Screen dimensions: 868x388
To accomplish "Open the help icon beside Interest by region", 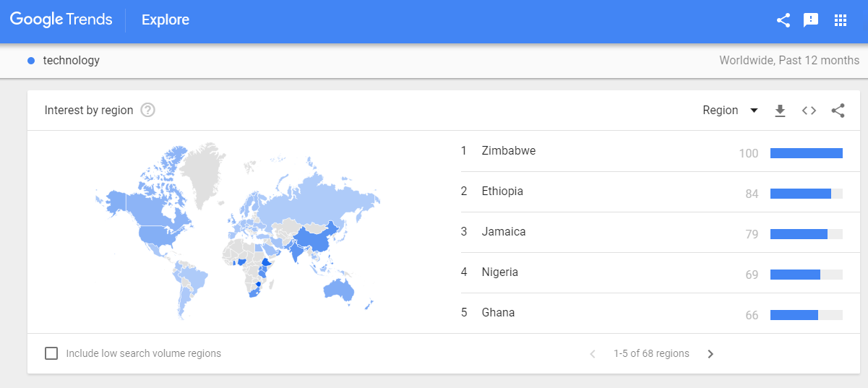I will pos(148,111).
